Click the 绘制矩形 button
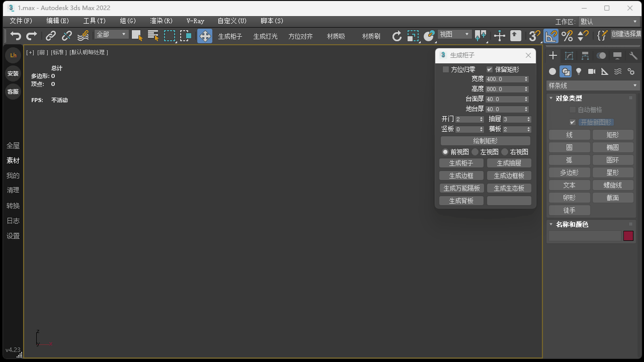 pos(486,141)
